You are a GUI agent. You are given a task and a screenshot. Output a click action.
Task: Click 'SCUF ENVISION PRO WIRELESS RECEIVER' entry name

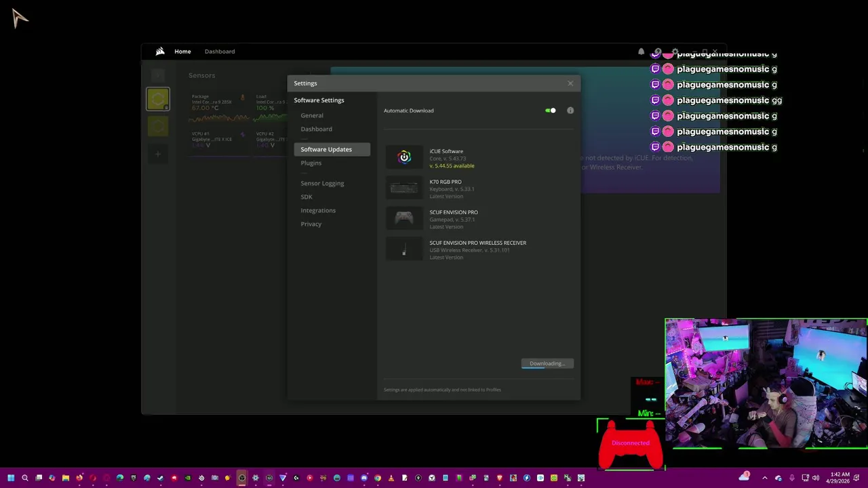477,243
